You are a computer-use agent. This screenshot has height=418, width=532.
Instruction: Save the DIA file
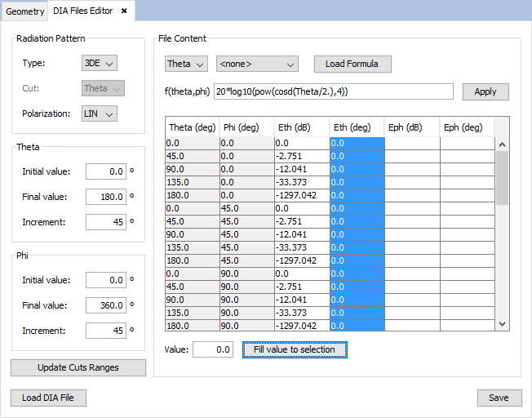coord(499,398)
